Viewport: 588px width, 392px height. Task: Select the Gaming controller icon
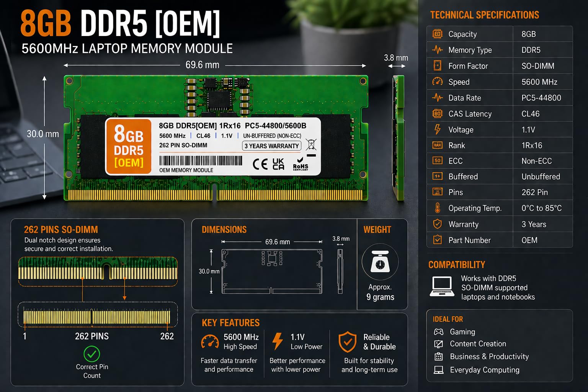pos(438,332)
